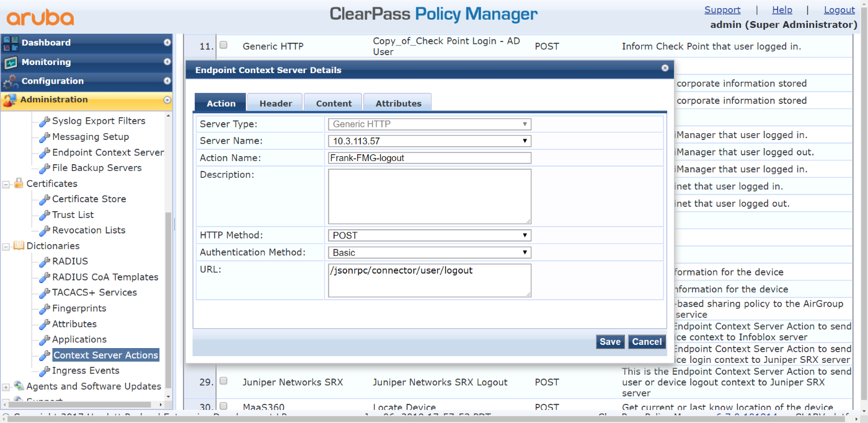Click the Dictionaries book icon

click(19, 246)
